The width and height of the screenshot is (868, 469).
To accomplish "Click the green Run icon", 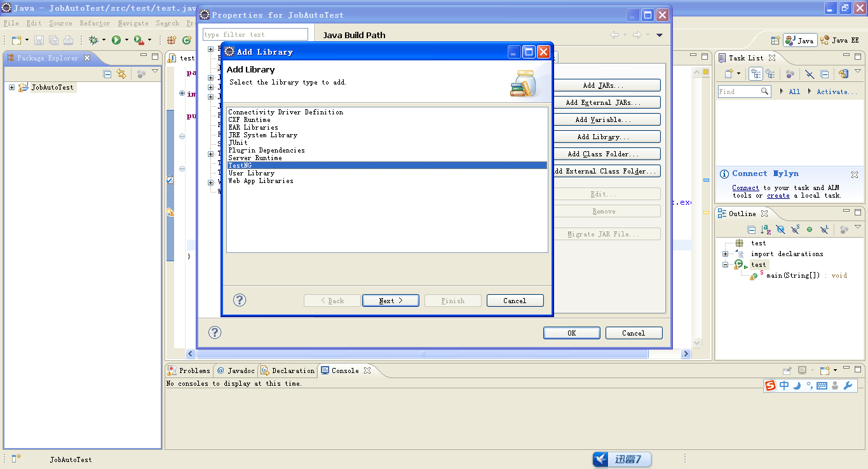I will coord(116,40).
